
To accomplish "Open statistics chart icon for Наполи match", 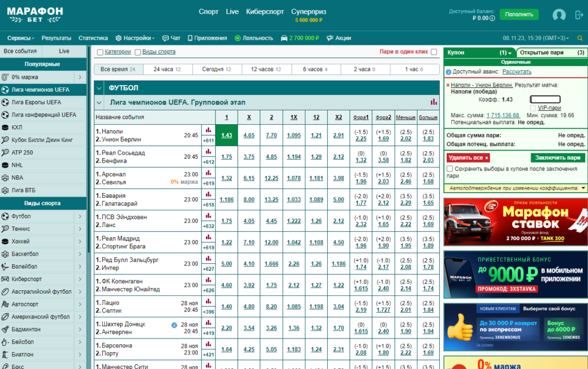I will coord(208,130).
